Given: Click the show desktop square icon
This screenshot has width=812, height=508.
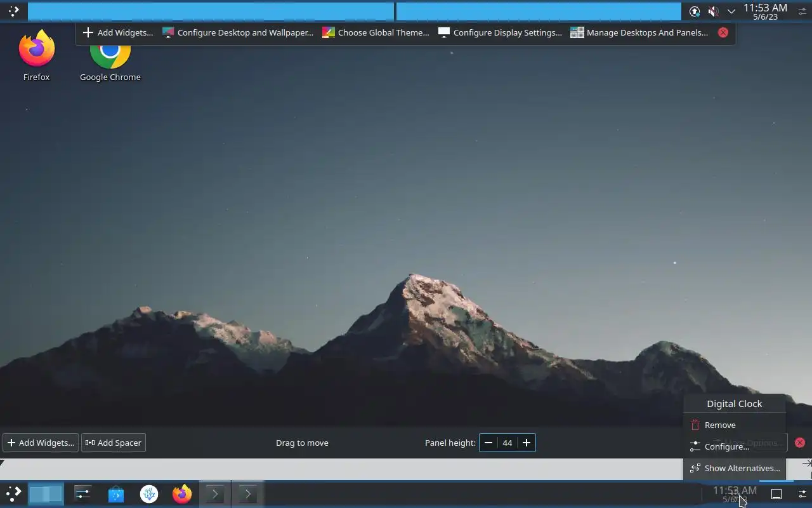Looking at the screenshot, I should click(776, 493).
